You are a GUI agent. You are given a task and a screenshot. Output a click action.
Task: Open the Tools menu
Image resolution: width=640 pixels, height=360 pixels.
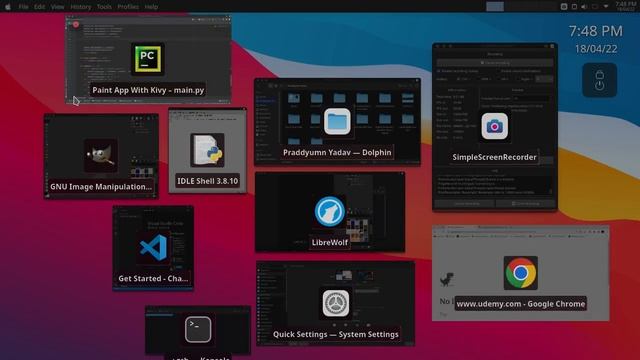[104, 7]
